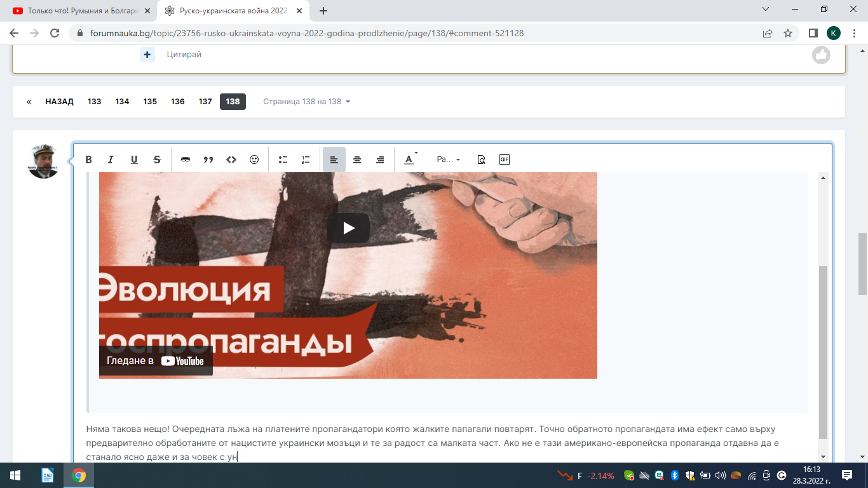Expand the font size dropdown
The width and height of the screenshot is (868, 488).
[x=448, y=159]
